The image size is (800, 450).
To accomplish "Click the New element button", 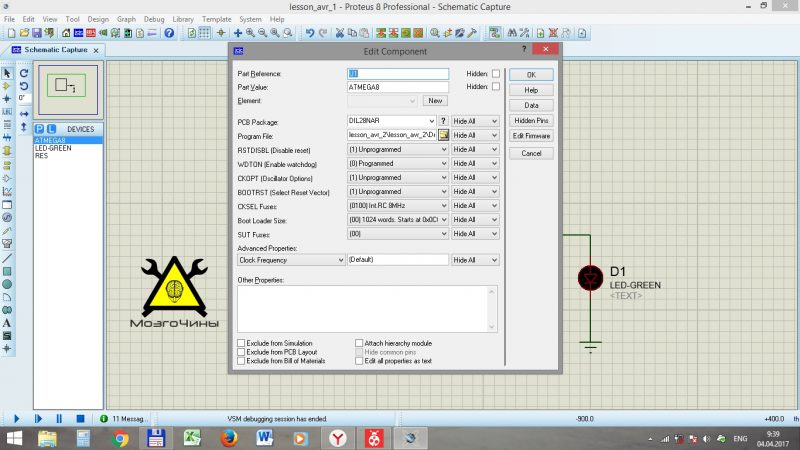I will 435,101.
